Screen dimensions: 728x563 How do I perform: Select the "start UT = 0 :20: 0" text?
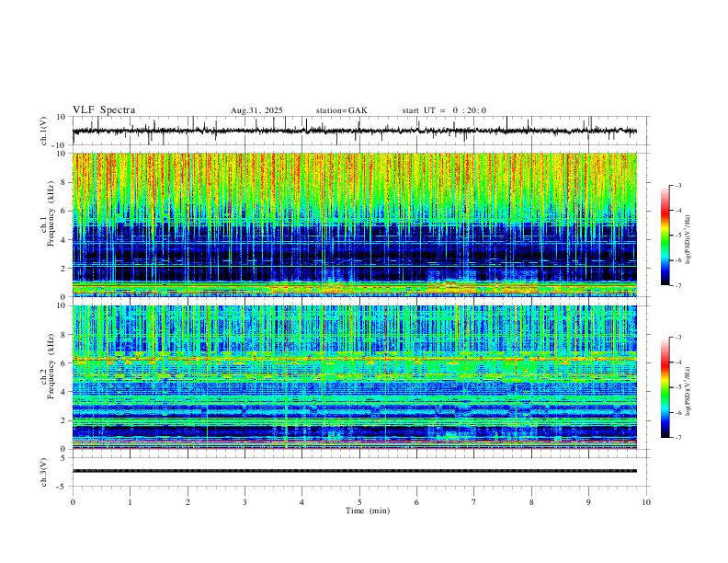444,110
